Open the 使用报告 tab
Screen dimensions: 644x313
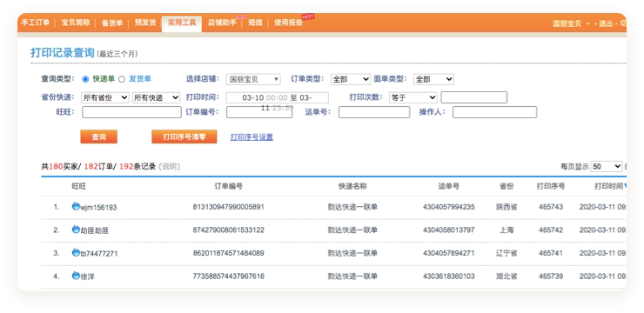click(x=288, y=23)
